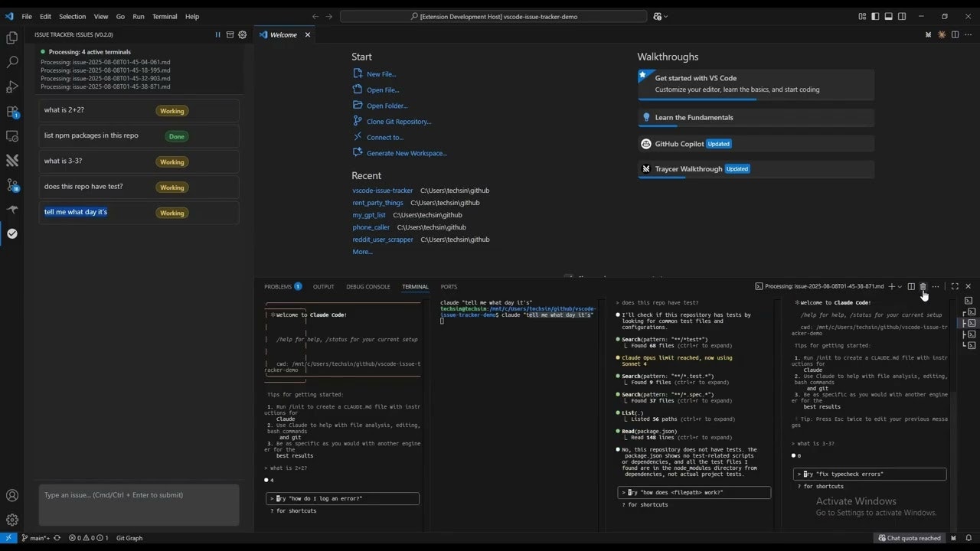Toggle the panel maximize control
The height and width of the screenshot is (551, 980).
coord(954,286)
